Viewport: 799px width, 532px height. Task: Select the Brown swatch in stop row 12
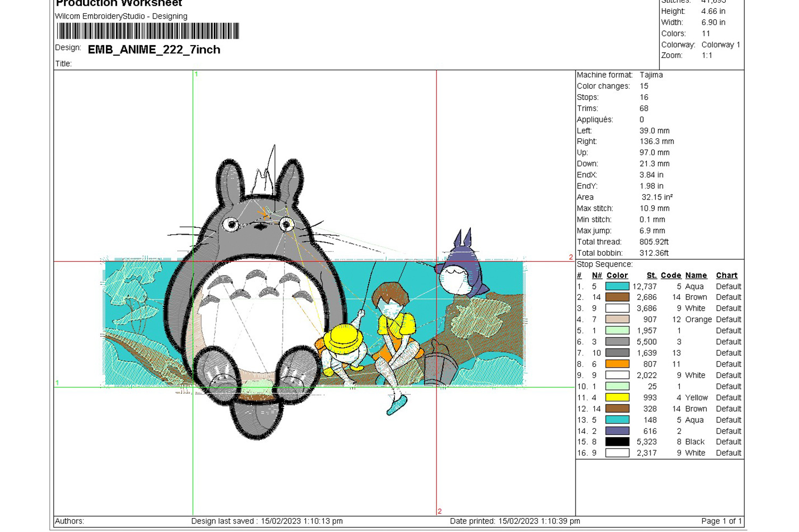[617, 409]
